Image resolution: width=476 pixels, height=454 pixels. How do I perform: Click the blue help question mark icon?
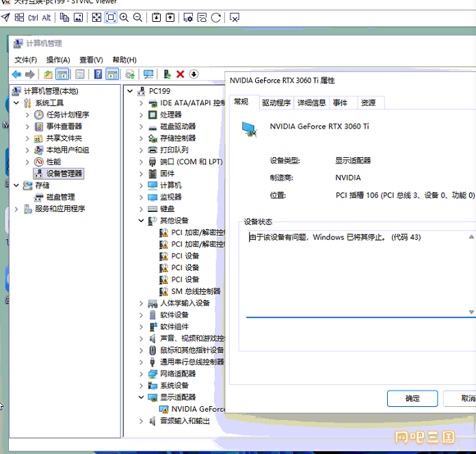[x=98, y=74]
